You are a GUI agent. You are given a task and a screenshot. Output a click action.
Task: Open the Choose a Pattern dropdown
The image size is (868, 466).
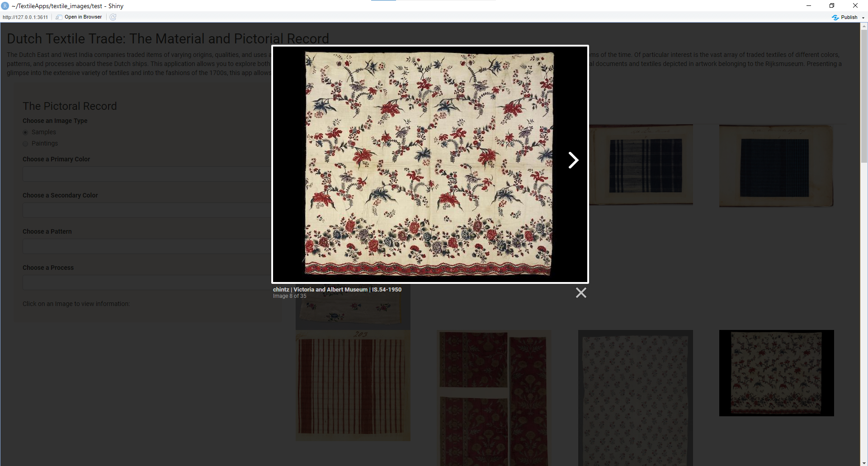click(x=147, y=246)
